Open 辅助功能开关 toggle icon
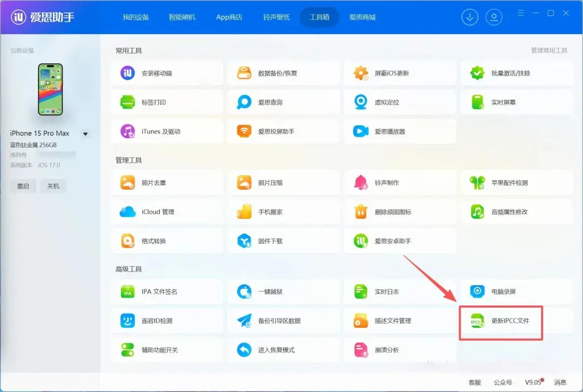 pos(127,350)
